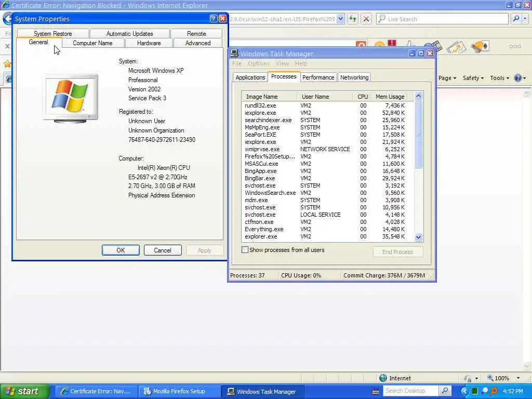Open the Live Search options dropdown arrow
Screen dimensions: 532x399
pyautogui.click(x=525, y=19)
